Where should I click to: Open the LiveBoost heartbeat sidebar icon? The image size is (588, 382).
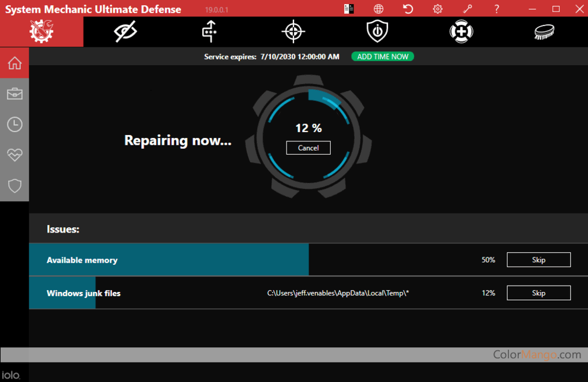click(14, 155)
